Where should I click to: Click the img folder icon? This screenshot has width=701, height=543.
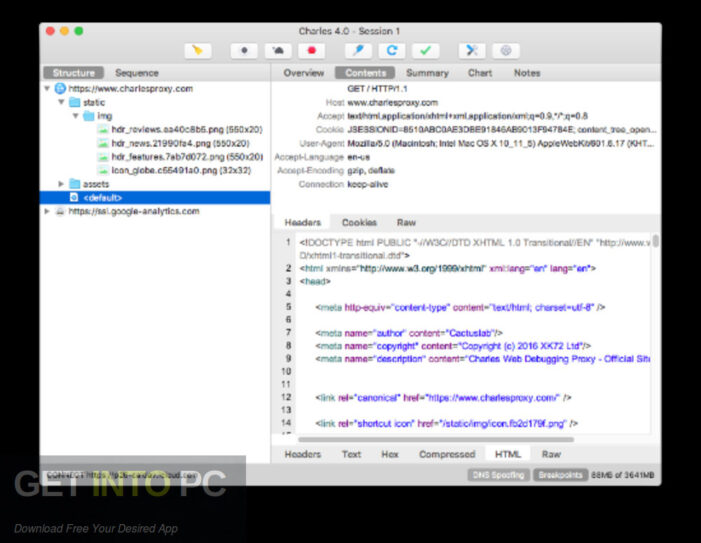[x=89, y=116]
